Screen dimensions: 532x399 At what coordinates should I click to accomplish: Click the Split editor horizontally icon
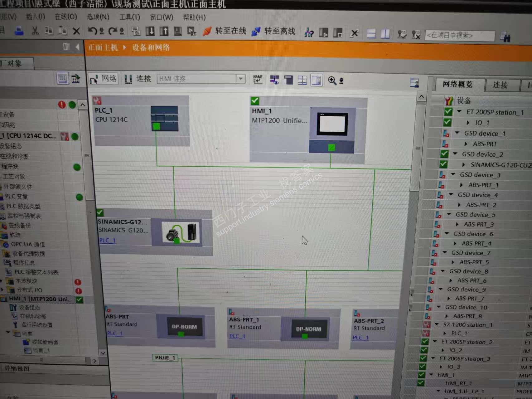click(371, 33)
